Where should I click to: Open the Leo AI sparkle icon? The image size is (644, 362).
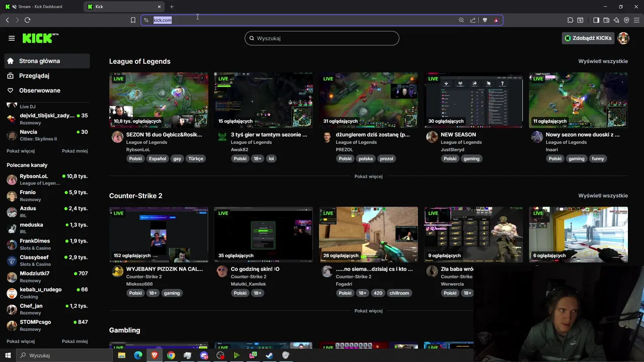616,20
